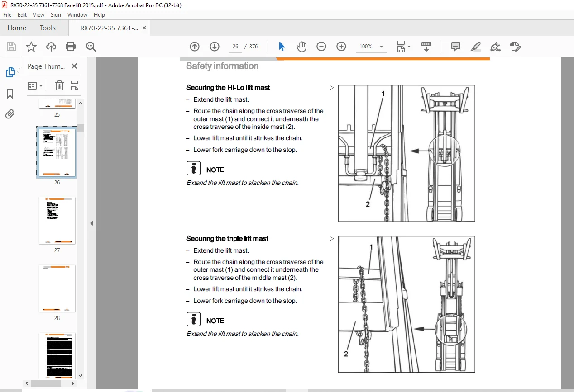
Task: Click the Save file icon
Action: tap(11, 47)
